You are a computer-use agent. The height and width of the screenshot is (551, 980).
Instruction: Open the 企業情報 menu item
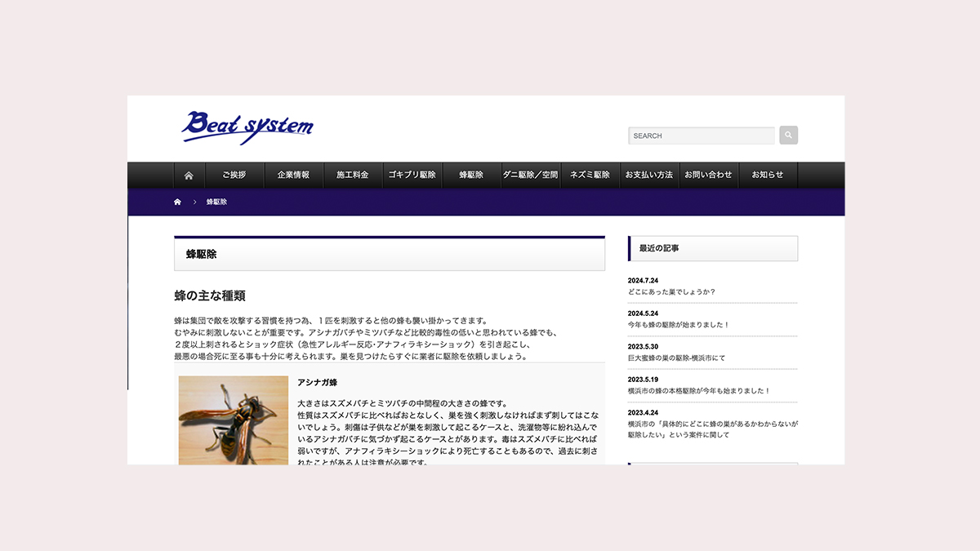pyautogui.click(x=293, y=176)
